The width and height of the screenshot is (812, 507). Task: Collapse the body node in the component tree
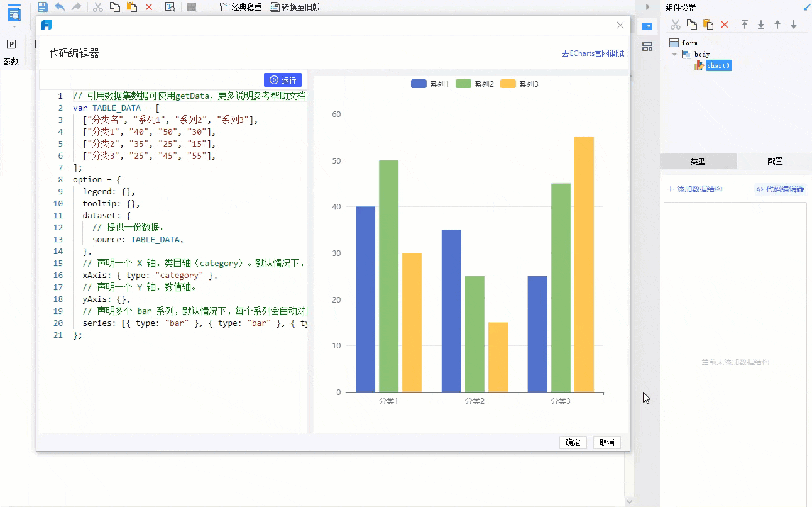pyautogui.click(x=674, y=54)
